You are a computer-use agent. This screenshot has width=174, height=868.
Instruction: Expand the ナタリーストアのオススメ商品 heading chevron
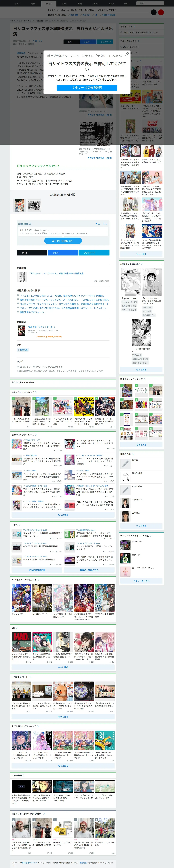coord(151,535)
